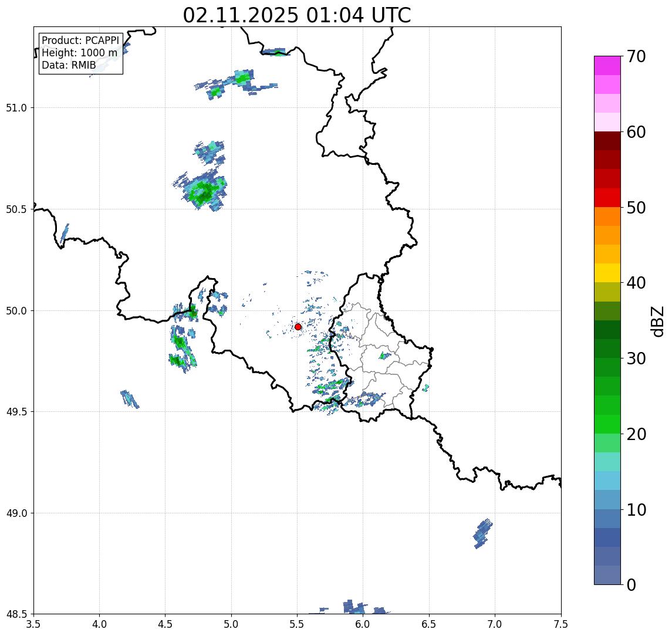The width and height of the screenshot is (672, 636).
Task: Click the colorbar tick label 50
Action: click(x=636, y=208)
